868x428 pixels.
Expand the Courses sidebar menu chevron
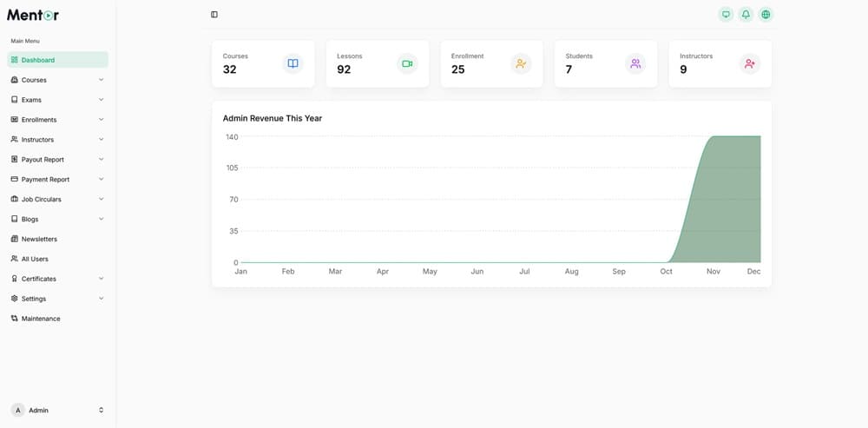[x=101, y=80]
